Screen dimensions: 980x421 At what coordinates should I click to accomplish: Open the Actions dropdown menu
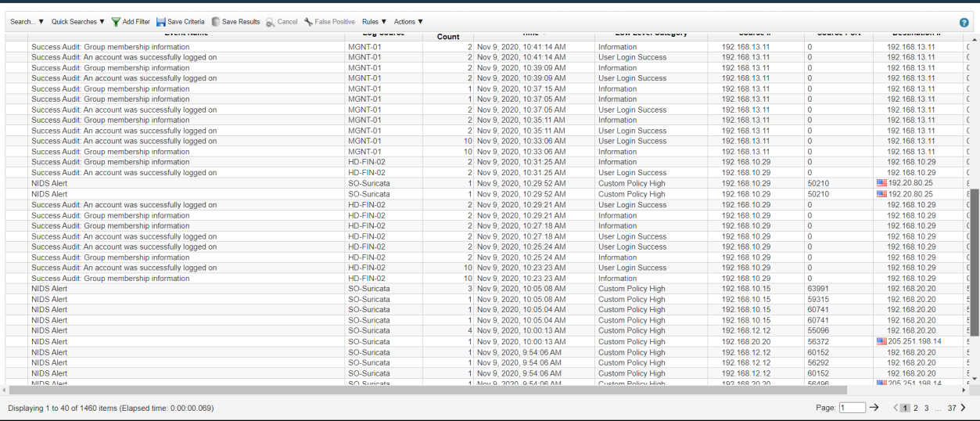coord(408,22)
